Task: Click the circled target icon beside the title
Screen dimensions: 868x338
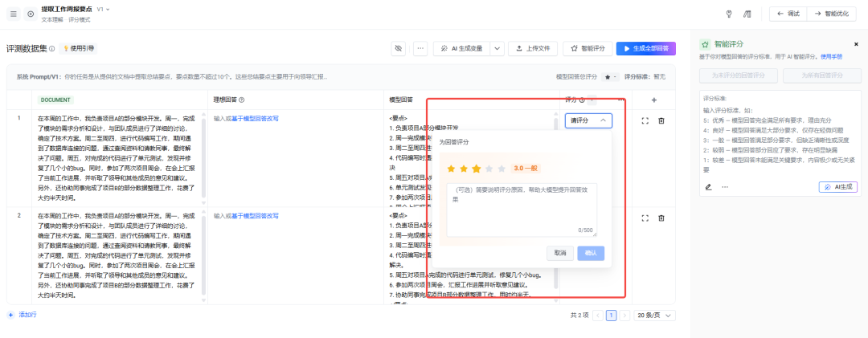Action: pyautogui.click(x=31, y=14)
